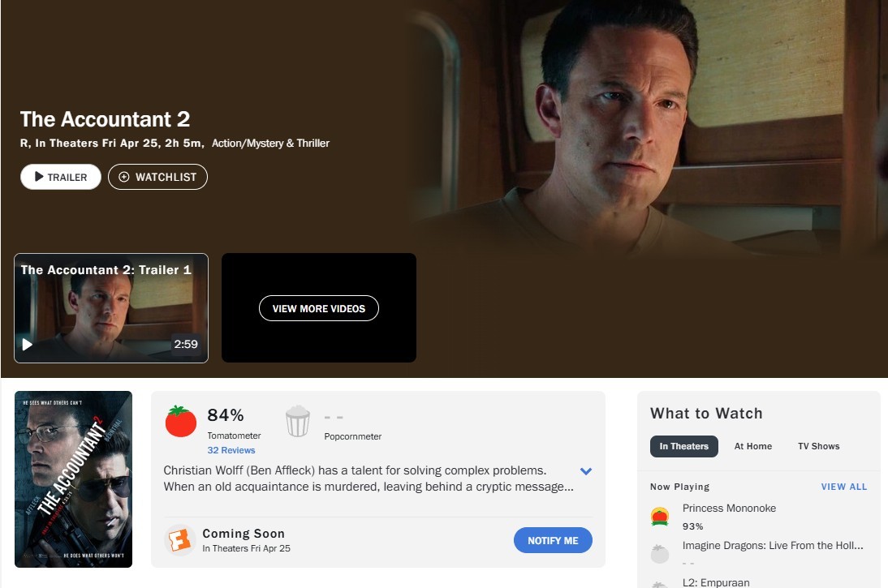The height and width of the screenshot is (588, 888).
Task: Open the Imagine Dragons: Live From the Holl... link
Action: [x=773, y=546]
